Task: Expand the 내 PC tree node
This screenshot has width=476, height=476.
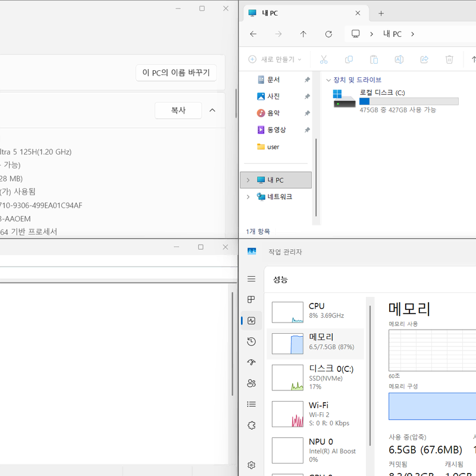Action: click(248, 180)
